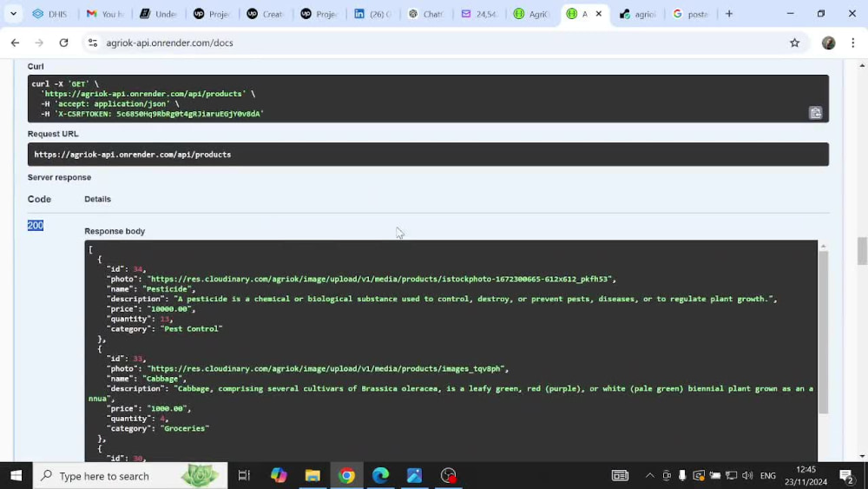Open the tab search dropdown arrow
868x489 pixels.
coord(13,14)
